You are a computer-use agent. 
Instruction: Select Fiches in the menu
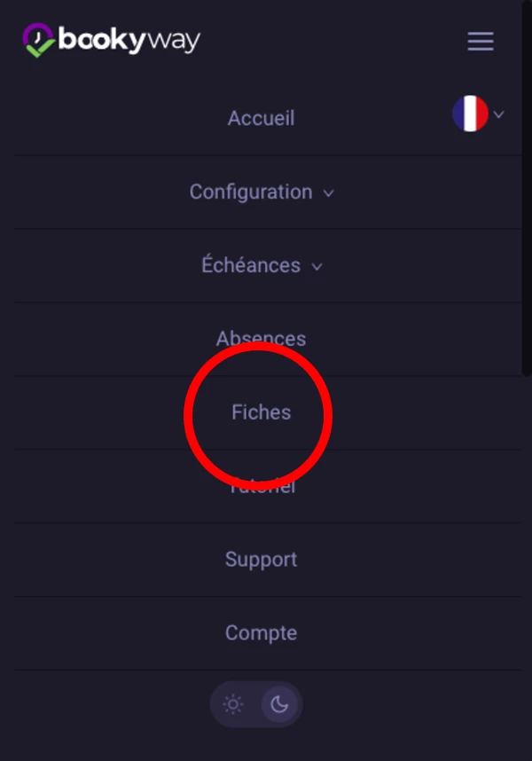(x=261, y=412)
